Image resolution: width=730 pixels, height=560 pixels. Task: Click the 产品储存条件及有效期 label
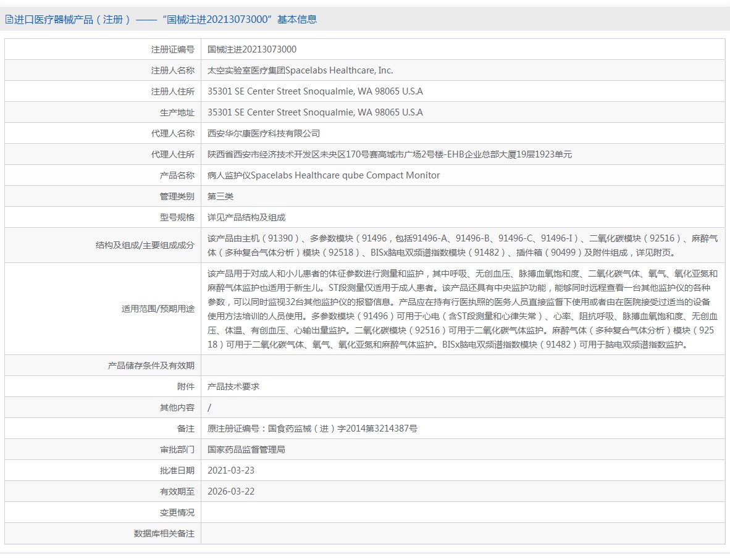[x=151, y=366]
